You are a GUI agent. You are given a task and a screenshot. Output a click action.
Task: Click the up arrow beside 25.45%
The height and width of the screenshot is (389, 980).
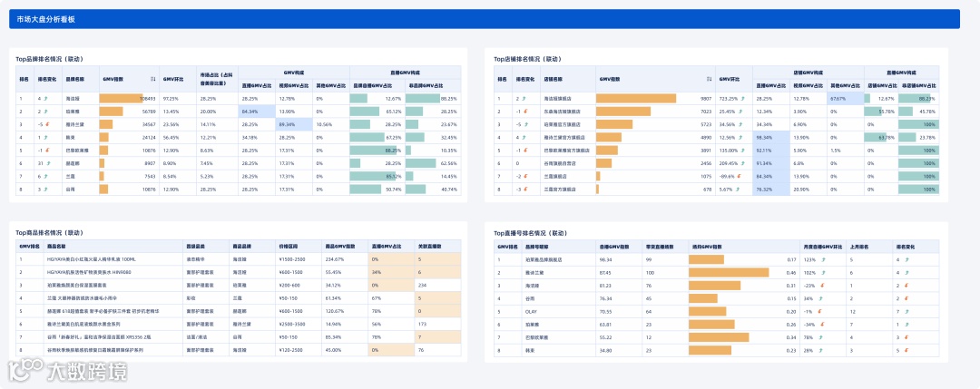740,112
